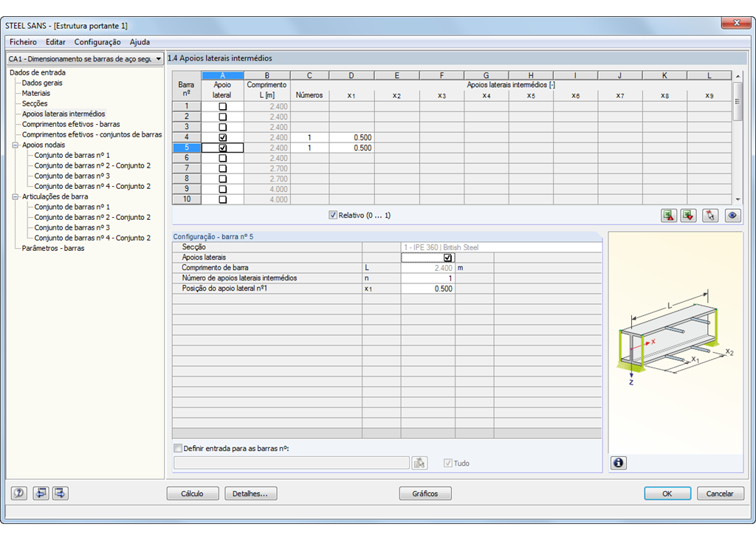Viewport: 756px width, 541px height.
Task: Select row header for bar 8
Action: 187,179
